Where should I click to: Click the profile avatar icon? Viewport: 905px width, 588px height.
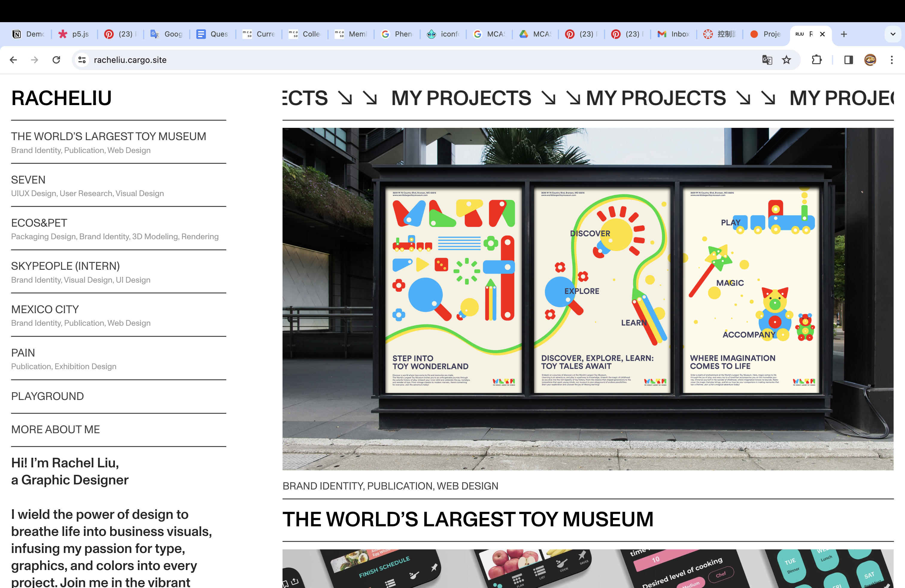[870, 60]
